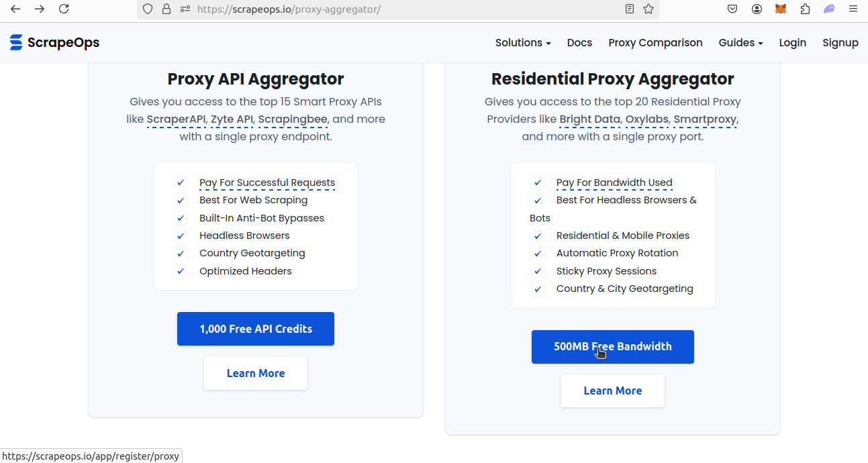The height and width of the screenshot is (463, 868).
Task: Open the Pocket save icon
Action: tap(733, 9)
